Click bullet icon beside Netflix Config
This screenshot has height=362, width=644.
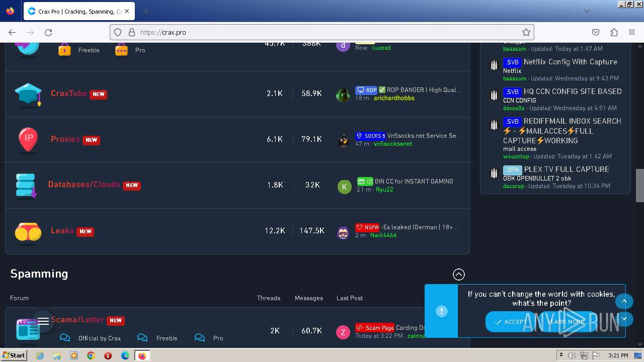pyautogui.click(x=494, y=65)
